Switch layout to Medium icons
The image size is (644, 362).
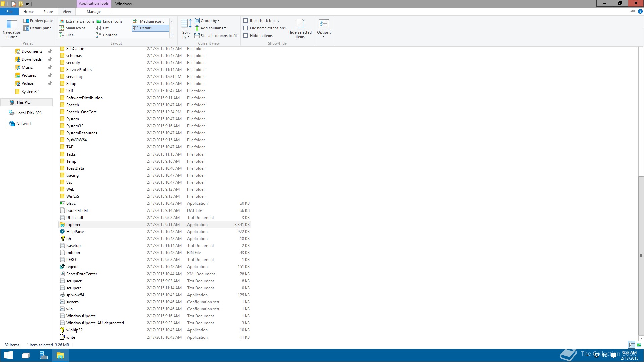[149, 21]
